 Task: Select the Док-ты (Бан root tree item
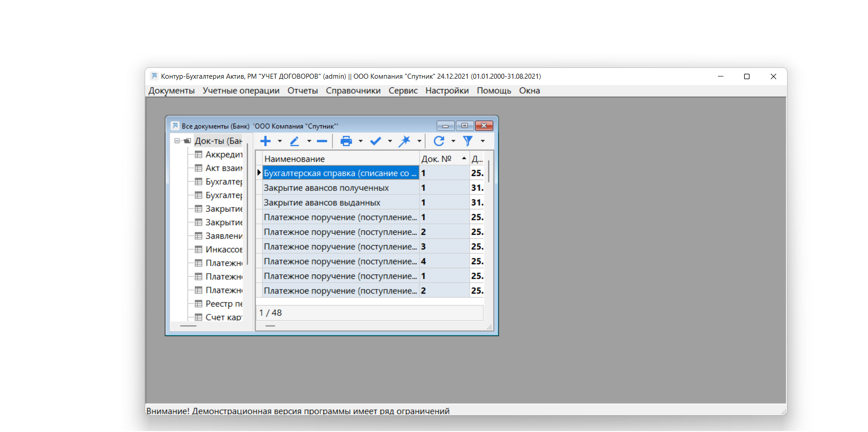218,141
